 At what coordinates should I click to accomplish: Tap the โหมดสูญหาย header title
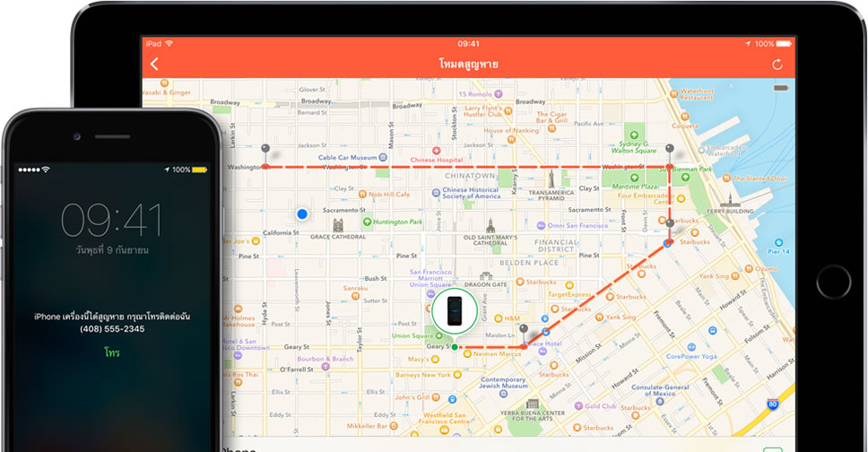pyautogui.click(x=468, y=65)
